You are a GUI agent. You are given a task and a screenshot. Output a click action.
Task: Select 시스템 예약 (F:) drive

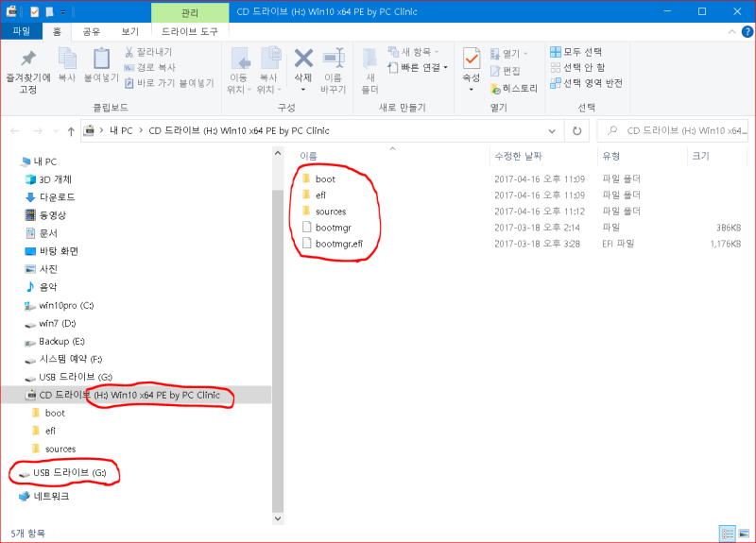point(63,360)
